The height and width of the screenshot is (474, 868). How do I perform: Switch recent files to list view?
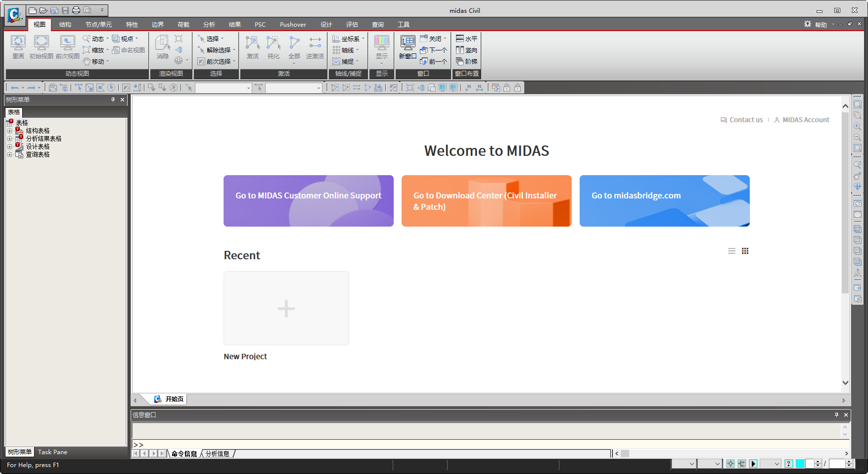click(x=731, y=251)
